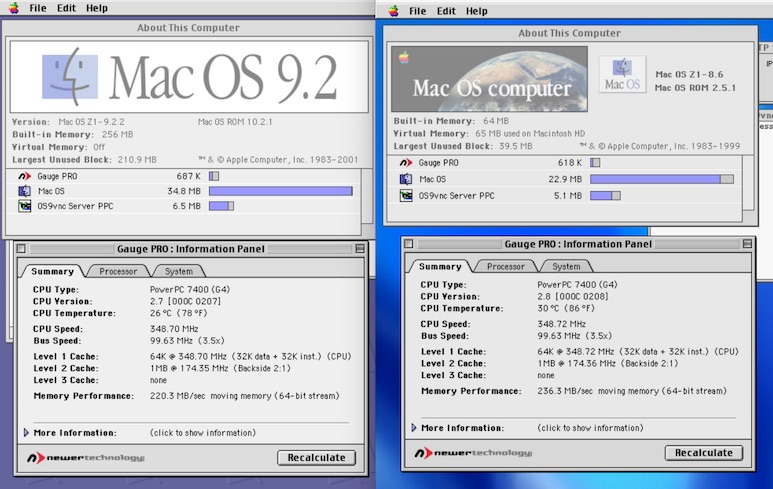Switch to System tab in left Gauge PRO

point(178,271)
